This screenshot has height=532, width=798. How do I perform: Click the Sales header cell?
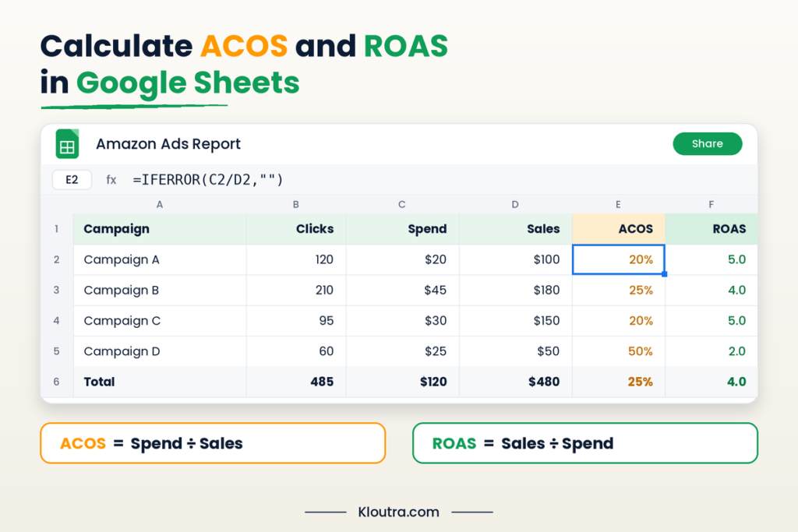tap(516, 229)
